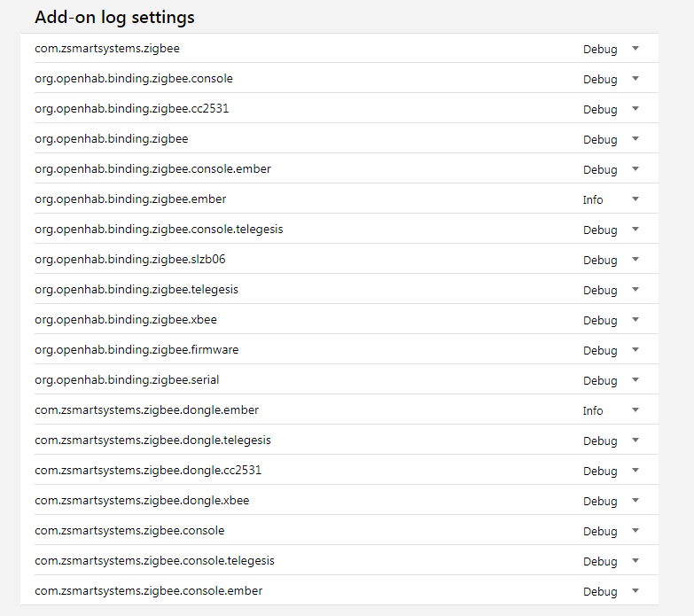The height and width of the screenshot is (616, 694).
Task: Open log level dropdown for com.zsmartsystems.zigbee
Action: coord(611,49)
